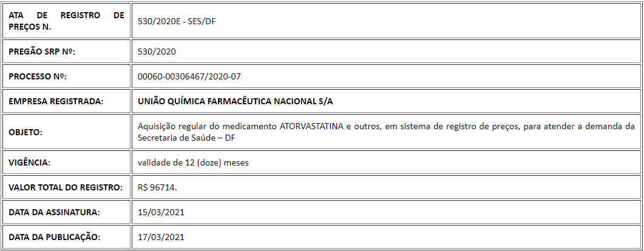The width and height of the screenshot is (644, 251).
Task: Click the Secretaria de Saúde – DF line
Action: tap(187, 138)
